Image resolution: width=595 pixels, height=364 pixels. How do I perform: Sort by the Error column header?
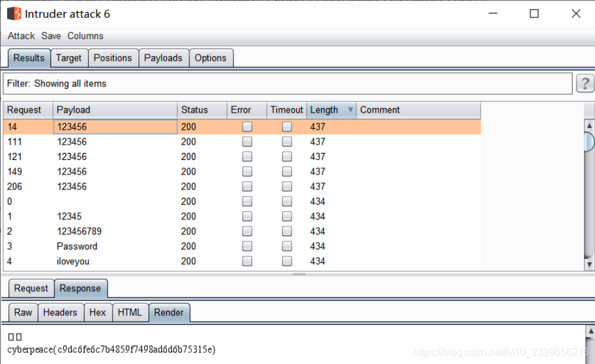247,110
